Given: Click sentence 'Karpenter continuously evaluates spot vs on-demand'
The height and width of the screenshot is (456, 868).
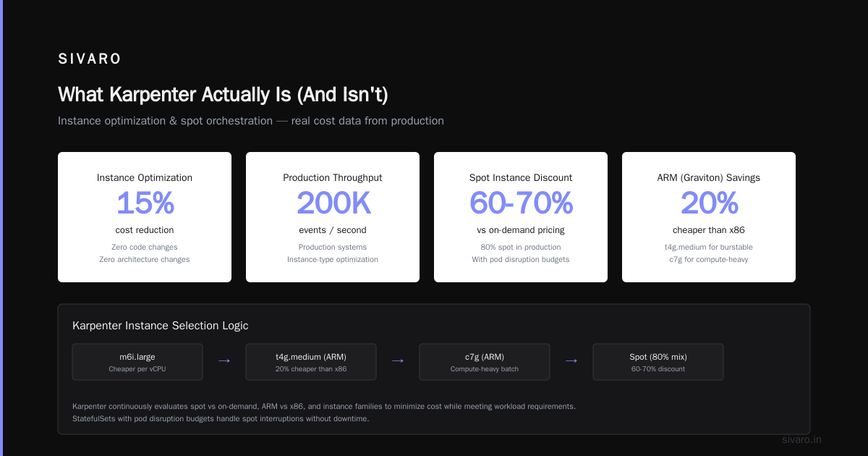Looking at the screenshot, I should coord(324,406).
